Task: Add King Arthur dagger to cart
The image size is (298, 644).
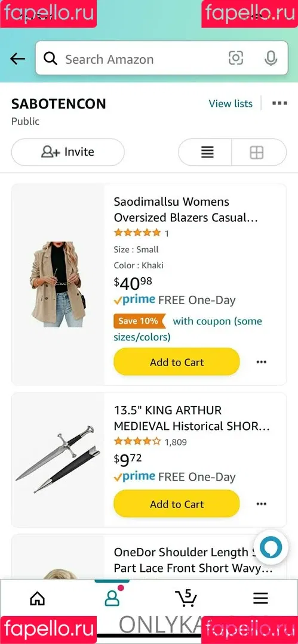Action: pos(177,504)
